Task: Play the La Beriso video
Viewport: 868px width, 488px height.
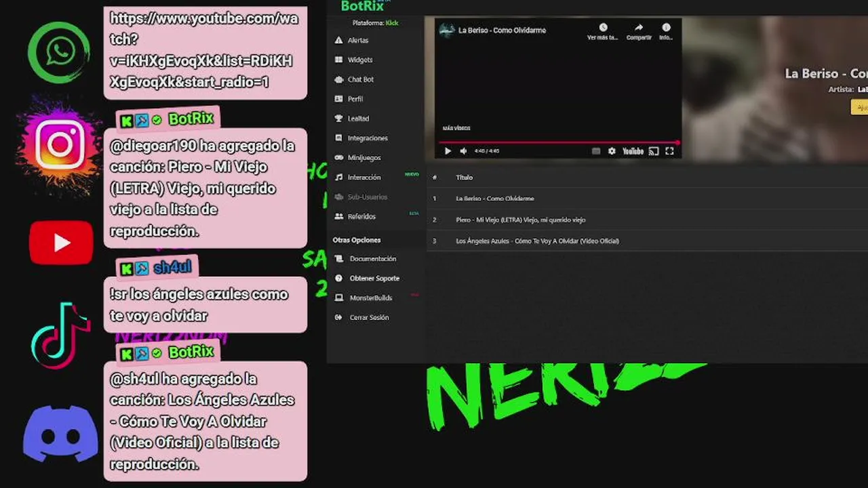Action: tap(448, 151)
